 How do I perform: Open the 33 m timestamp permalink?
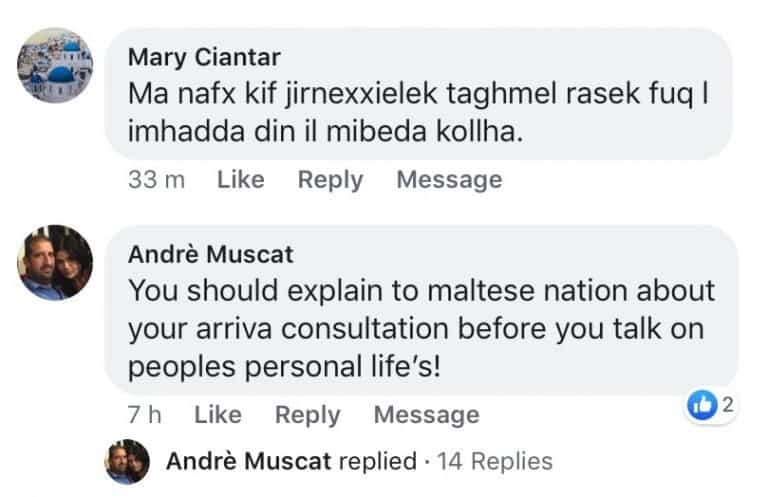coord(157,180)
